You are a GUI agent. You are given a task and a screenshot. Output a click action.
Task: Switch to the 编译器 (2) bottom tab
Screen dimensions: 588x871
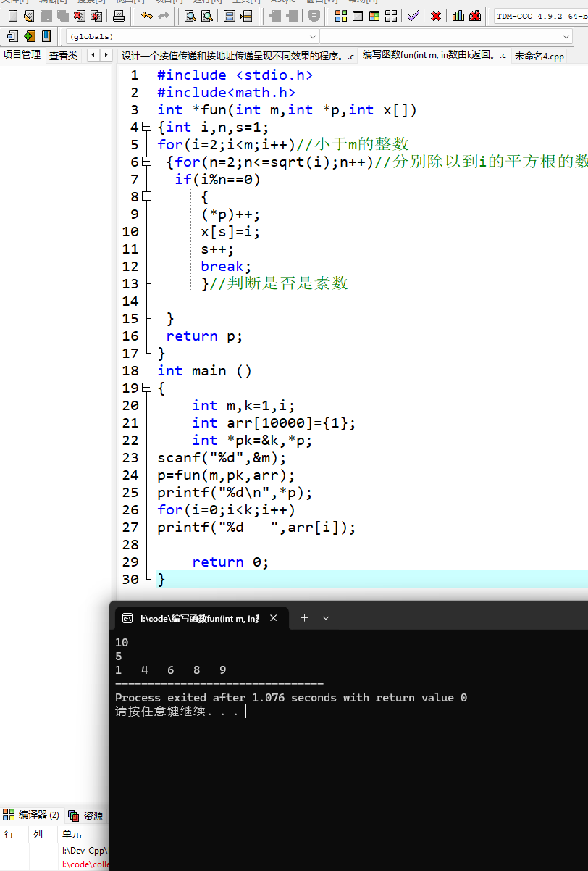(x=32, y=815)
